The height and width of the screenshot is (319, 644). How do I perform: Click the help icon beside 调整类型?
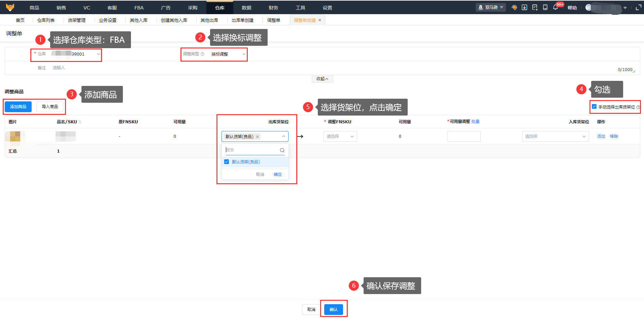click(203, 54)
